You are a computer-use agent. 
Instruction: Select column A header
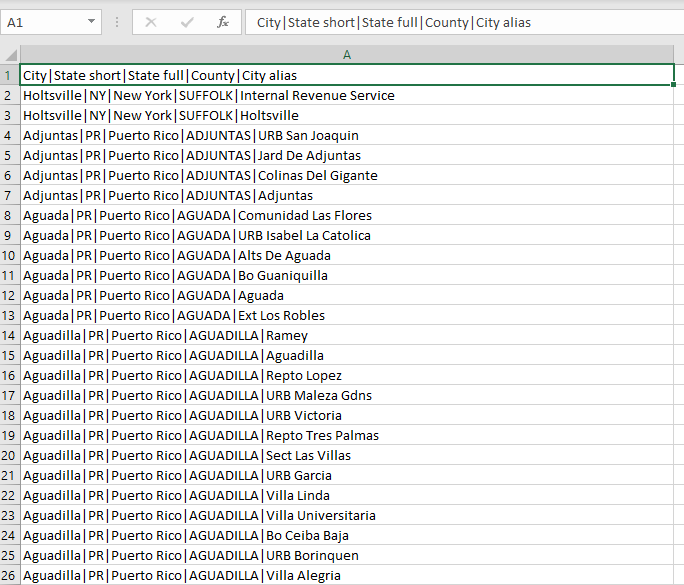pos(347,55)
